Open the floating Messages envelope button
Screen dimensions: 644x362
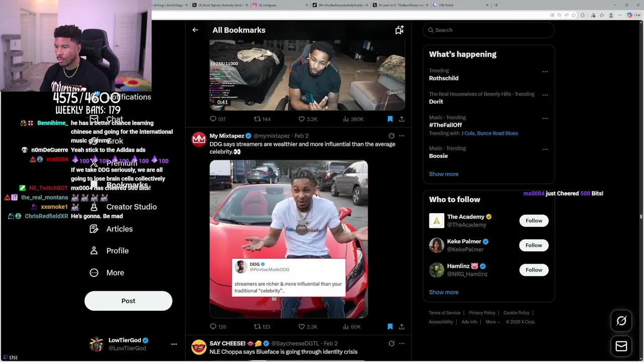pos(621,346)
